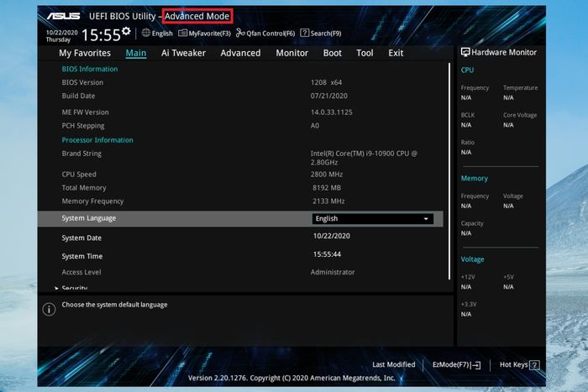588x392 pixels.
Task: Click the +5V voltage label
Action: coord(508,277)
